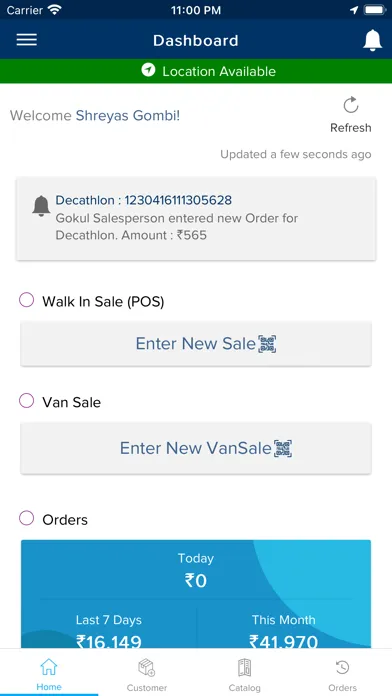
Task: Tap the Enter New VanSale button
Action: click(x=196, y=448)
